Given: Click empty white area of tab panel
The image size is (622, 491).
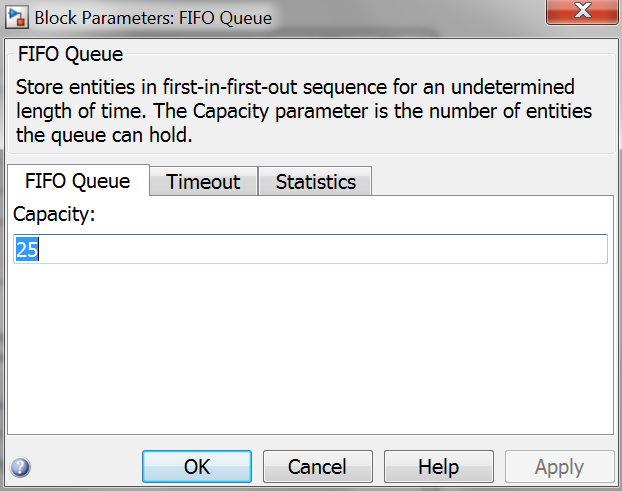Looking at the screenshot, I should tap(310, 349).
